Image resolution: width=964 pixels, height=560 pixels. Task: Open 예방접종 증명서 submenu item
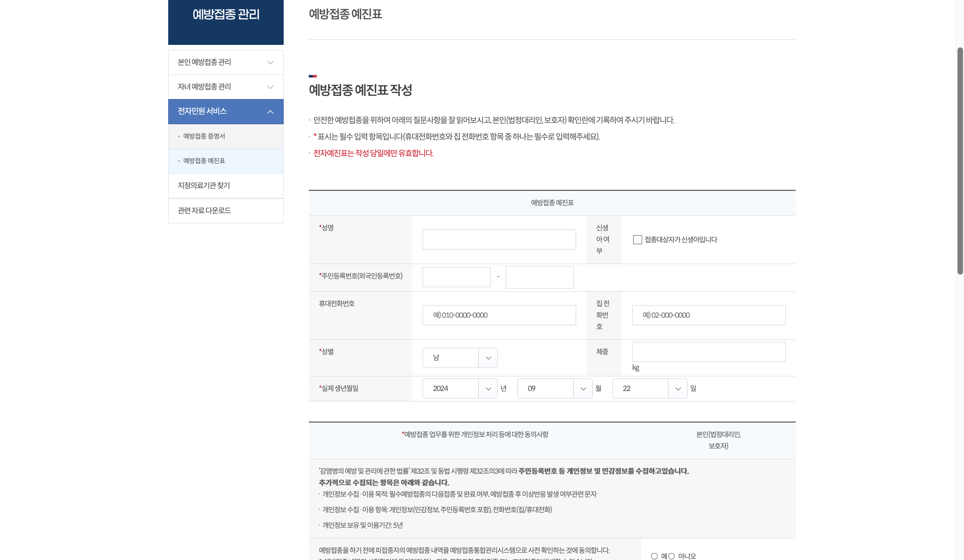[x=204, y=136]
